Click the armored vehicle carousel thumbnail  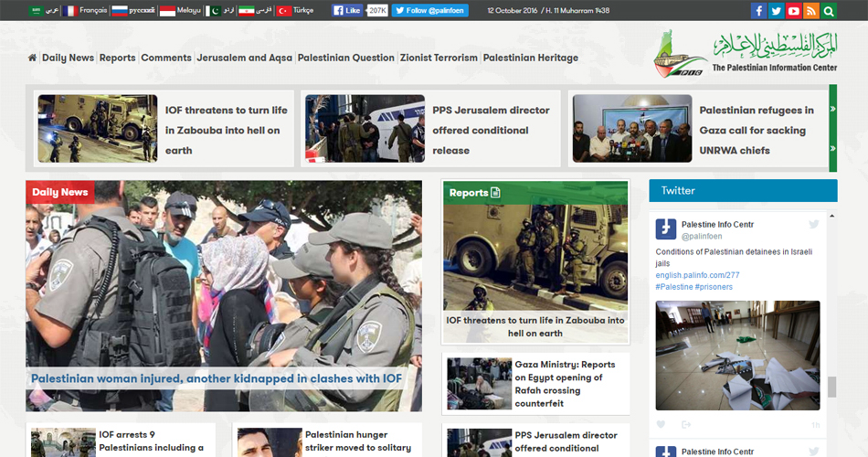(98, 129)
